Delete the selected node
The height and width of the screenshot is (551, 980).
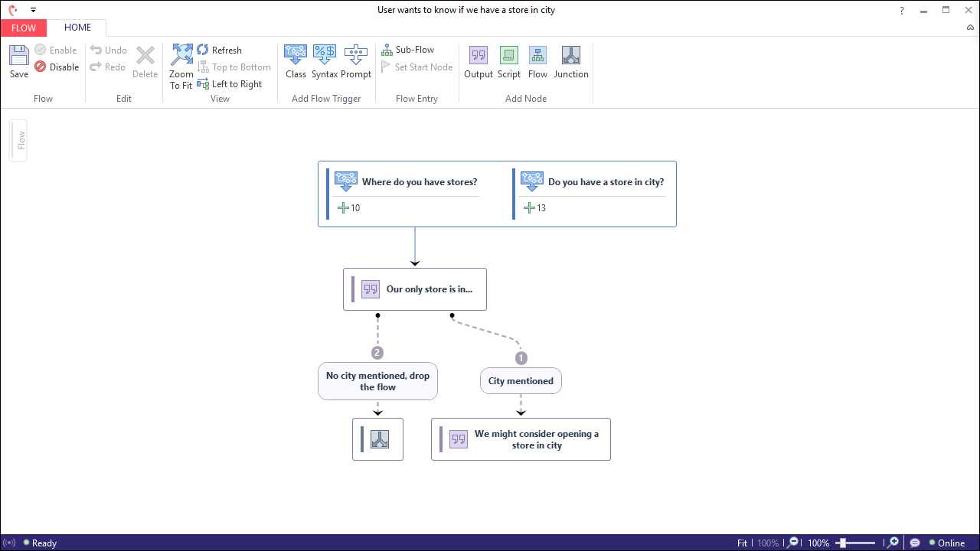click(x=145, y=62)
